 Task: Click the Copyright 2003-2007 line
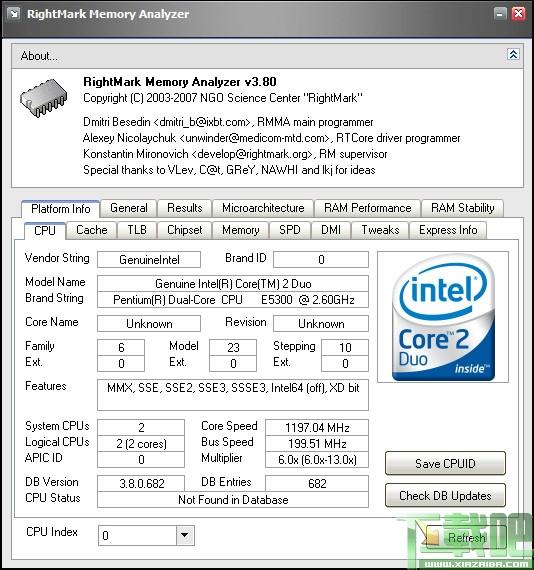(222, 98)
